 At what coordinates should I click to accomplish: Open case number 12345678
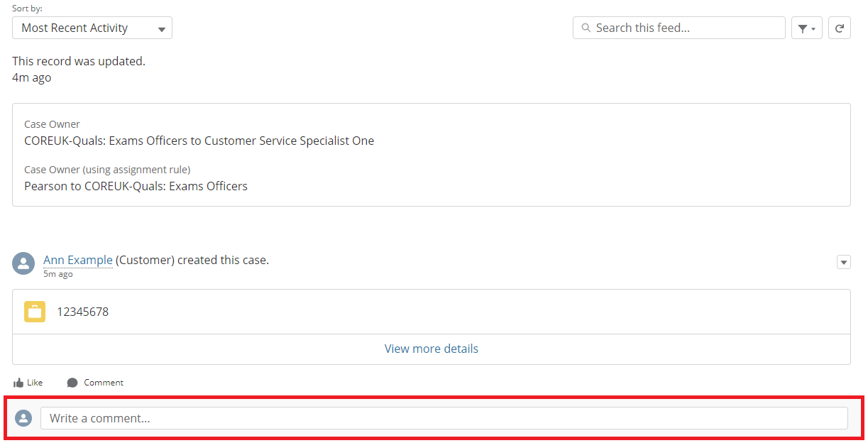83,312
